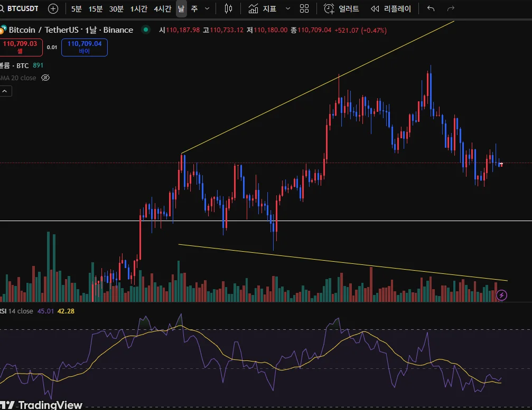Click the undo arrow icon
Viewport: 532px width, 410px height.
click(x=431, y=9)
